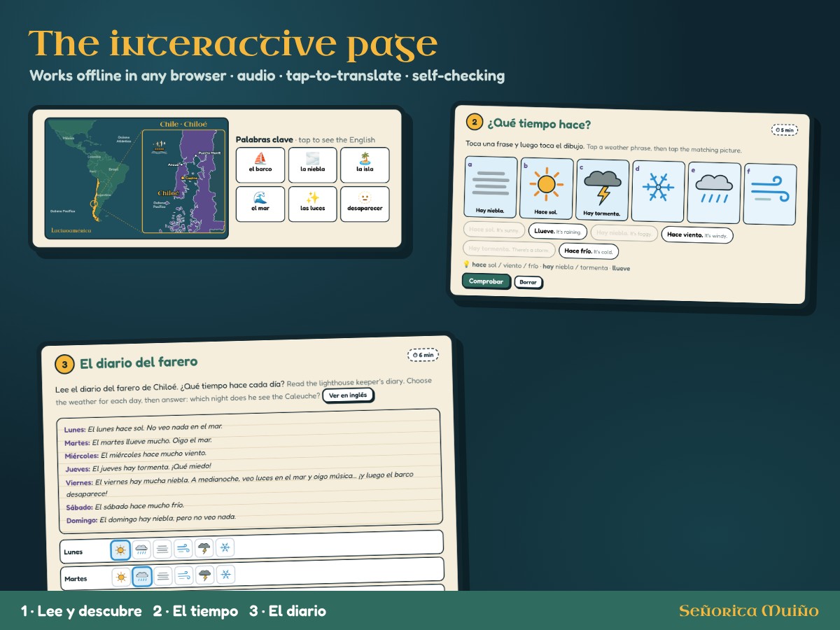Click the 'Señorita Muiño' footer text

coord(748,611)
